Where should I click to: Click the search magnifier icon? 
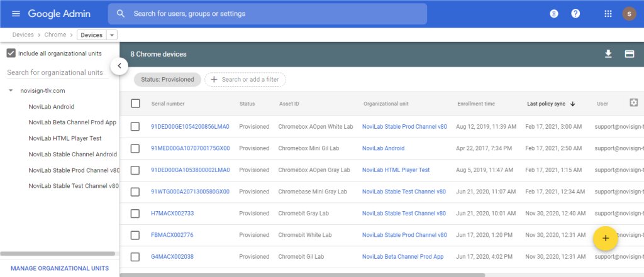tap(120, 14)
